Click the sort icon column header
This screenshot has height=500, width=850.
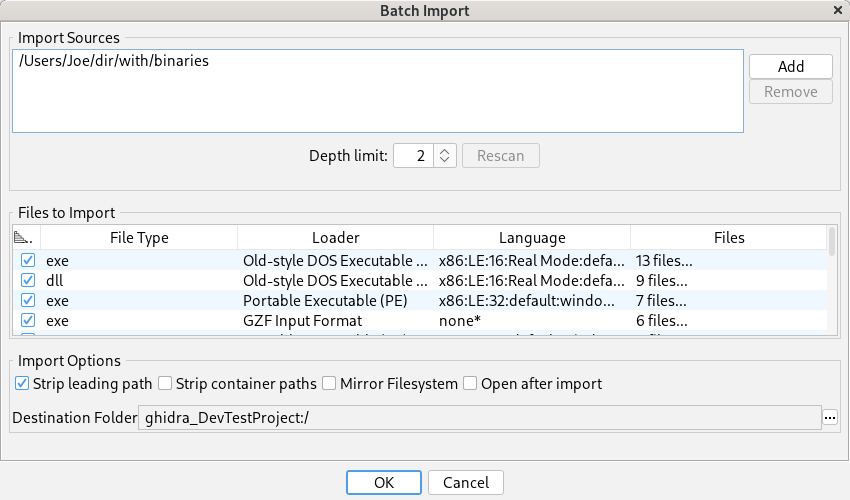[24, 238]
